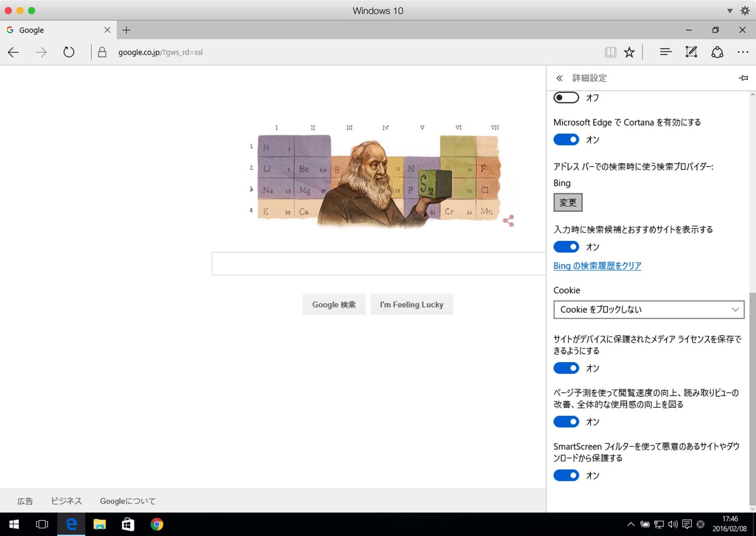The width and height of the screenshot is (756, 536).
Task: Click the I'm Feeling Lucky button
Action: click(412, 305)
